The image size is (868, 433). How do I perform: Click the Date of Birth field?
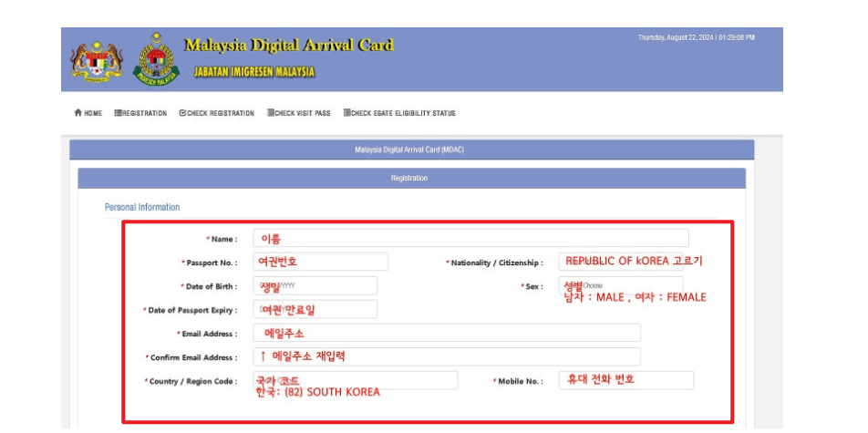pyautogui.click(x=315, y=285)
